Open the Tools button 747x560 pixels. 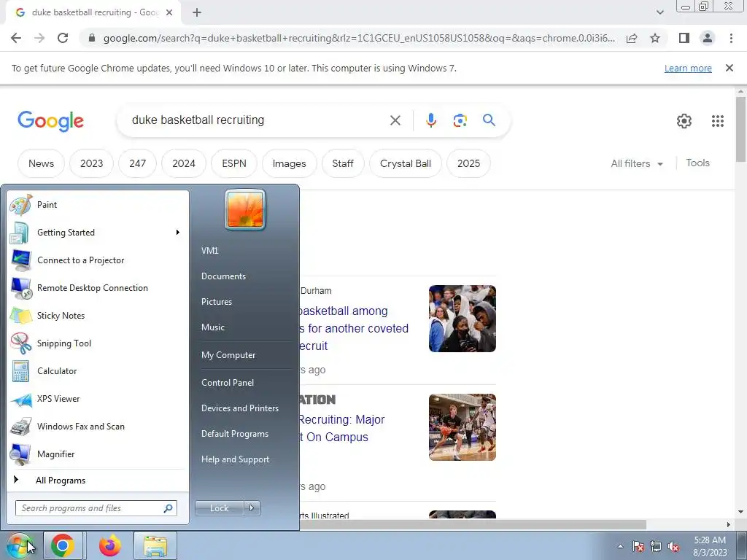click(697, 163)
